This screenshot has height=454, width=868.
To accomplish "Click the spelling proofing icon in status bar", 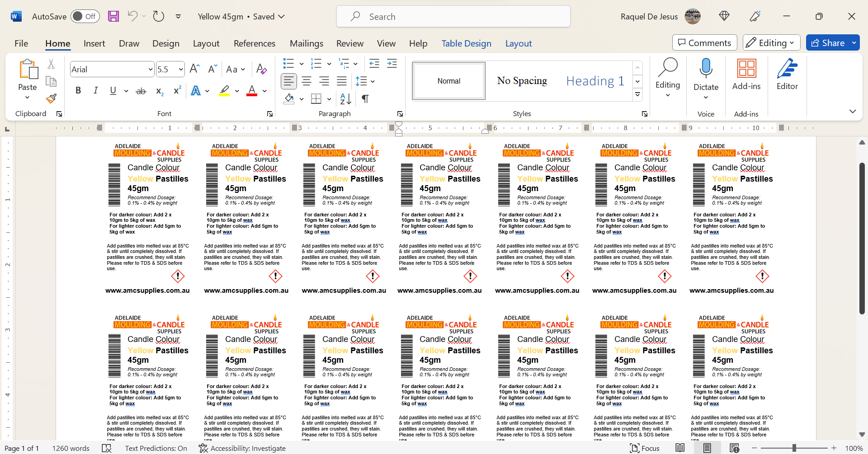I will pos(107,448).
